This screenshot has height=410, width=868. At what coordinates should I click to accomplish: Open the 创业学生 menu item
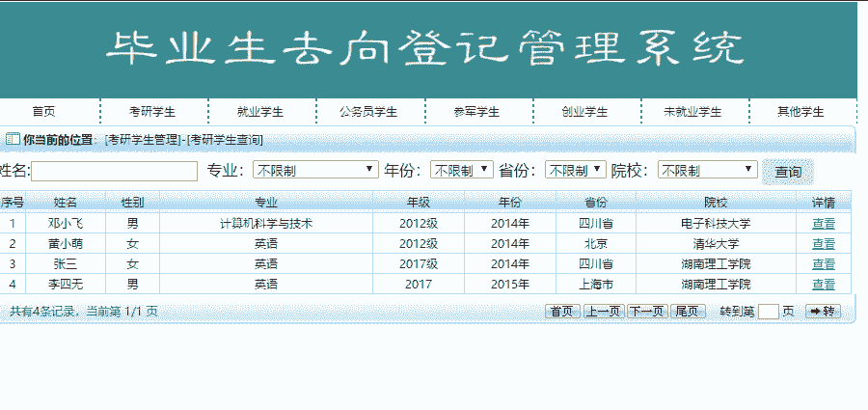584,111
